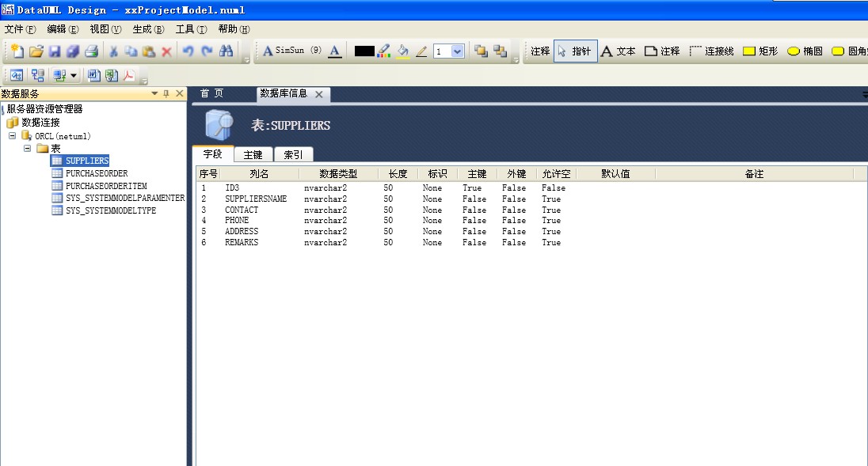
Task: Toggle the 数据服务 panel pin icon
Action: click(x=166, y=94)
